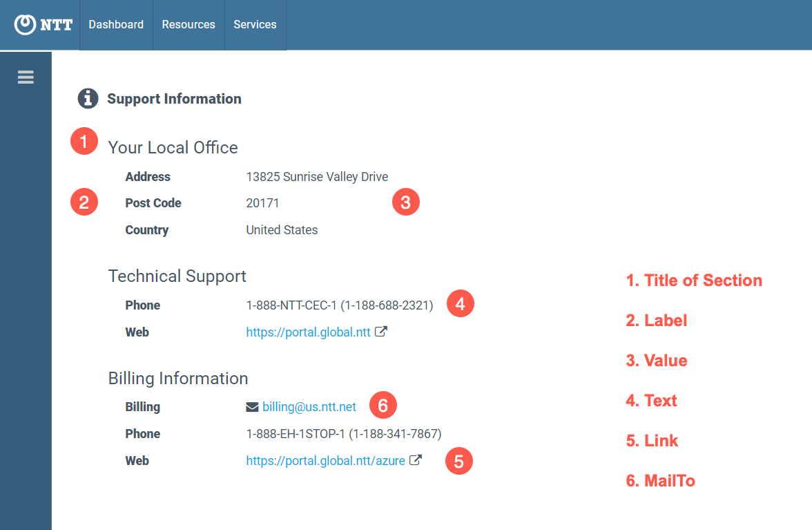The width and height of the screenshot is (812, 530).
Task: Open the https://portal.global.ntt/azure billing link
Action: pyautogui.click(x=325, y=461)
